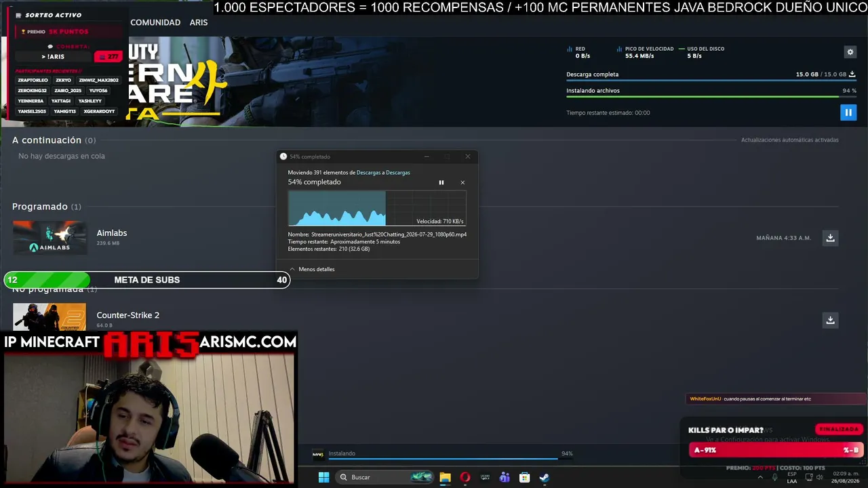Open the source Descargas folder link
This screenshot has width=868, height=488.
370,173
